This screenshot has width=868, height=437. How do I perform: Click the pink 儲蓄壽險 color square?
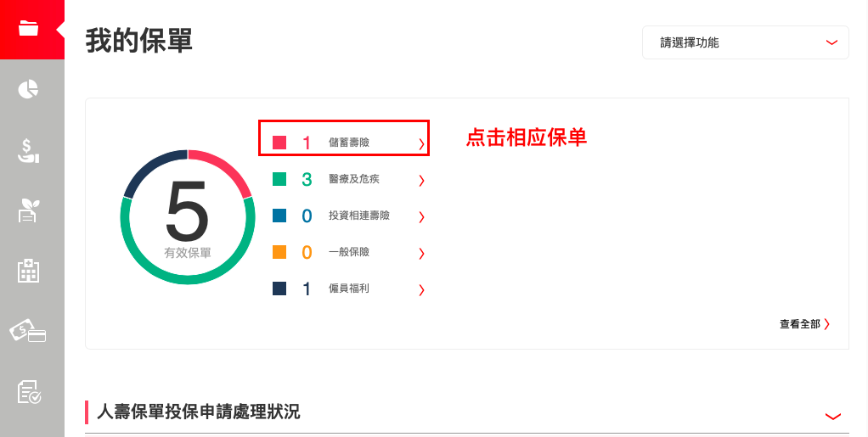pyautogui.click(x=279, y=143)
